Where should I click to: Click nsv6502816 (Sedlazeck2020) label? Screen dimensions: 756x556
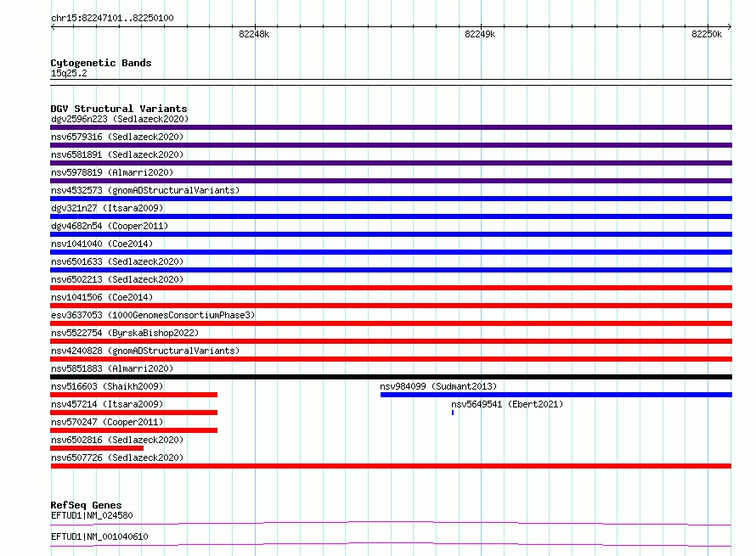point(117,440)
